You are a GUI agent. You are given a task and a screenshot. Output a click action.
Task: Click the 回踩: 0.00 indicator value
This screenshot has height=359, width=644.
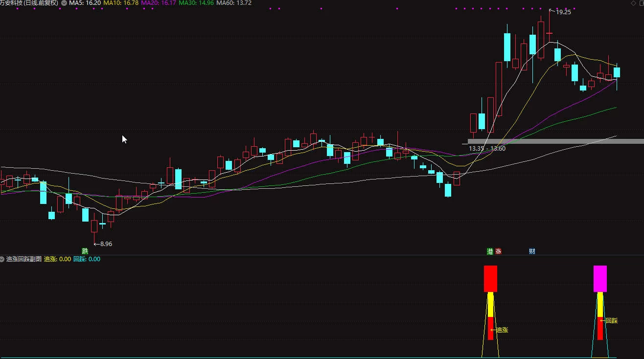(87, 259)
